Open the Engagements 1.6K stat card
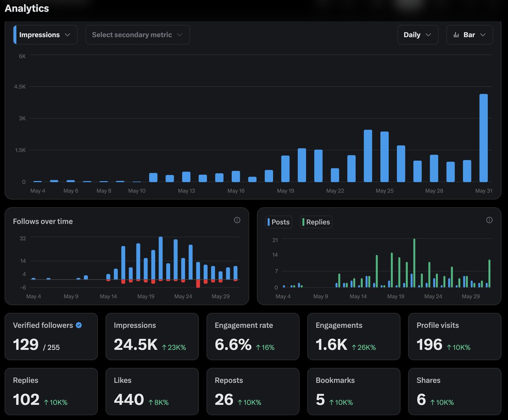The height and width of the screenshot is (420, 508). (353, 337)
